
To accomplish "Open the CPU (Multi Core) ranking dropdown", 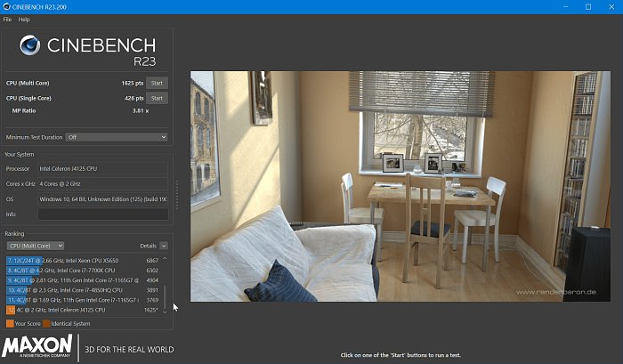I will (x=36, y=246).
